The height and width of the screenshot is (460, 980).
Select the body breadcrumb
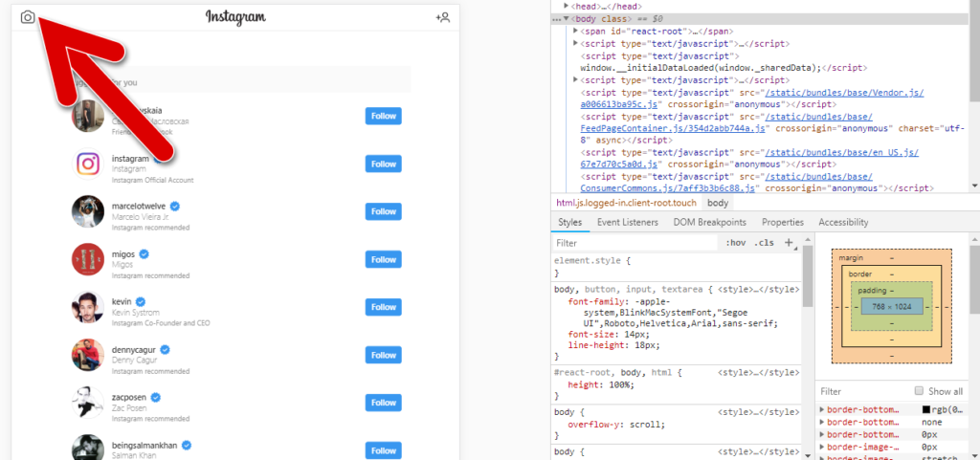[718, 203]
